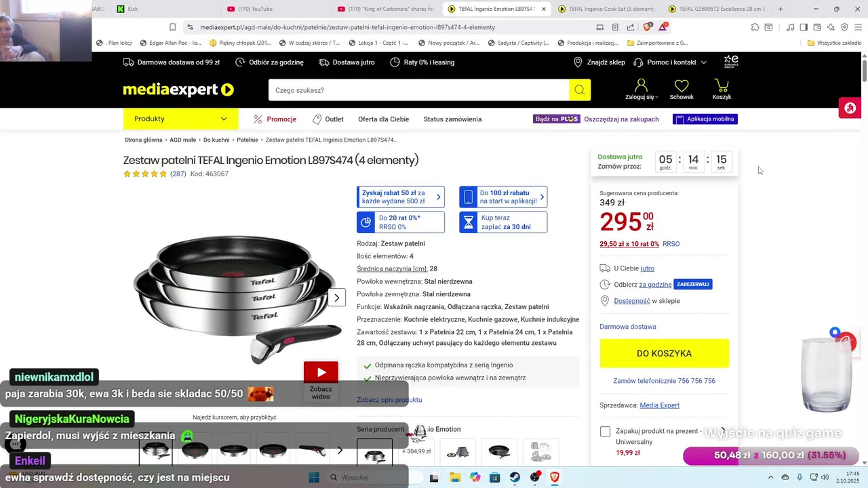
Task: Switch to the (170) YouTube tab
Action: [275, 9]
